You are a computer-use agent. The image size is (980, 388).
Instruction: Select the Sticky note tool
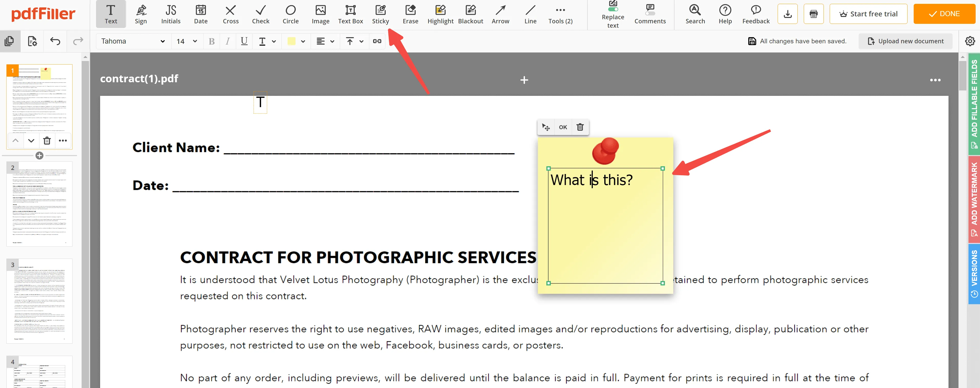coord(381,13)
